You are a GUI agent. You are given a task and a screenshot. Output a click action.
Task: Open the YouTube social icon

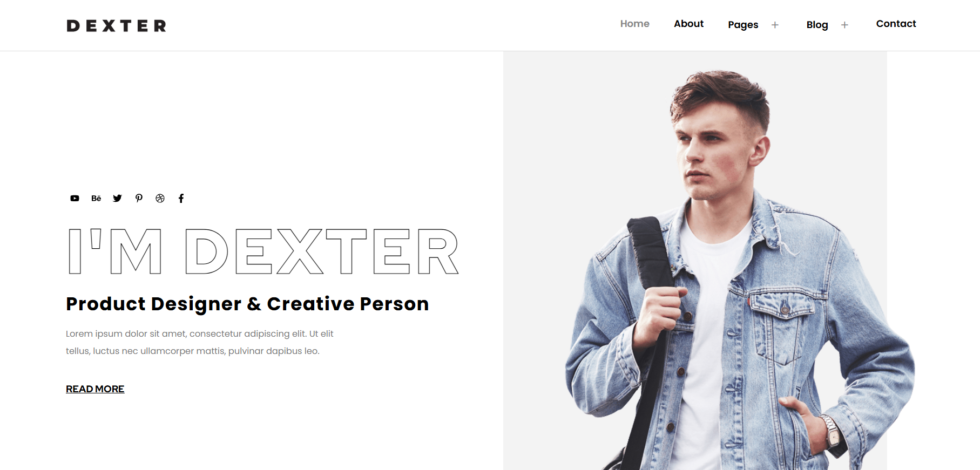[75, 199]
